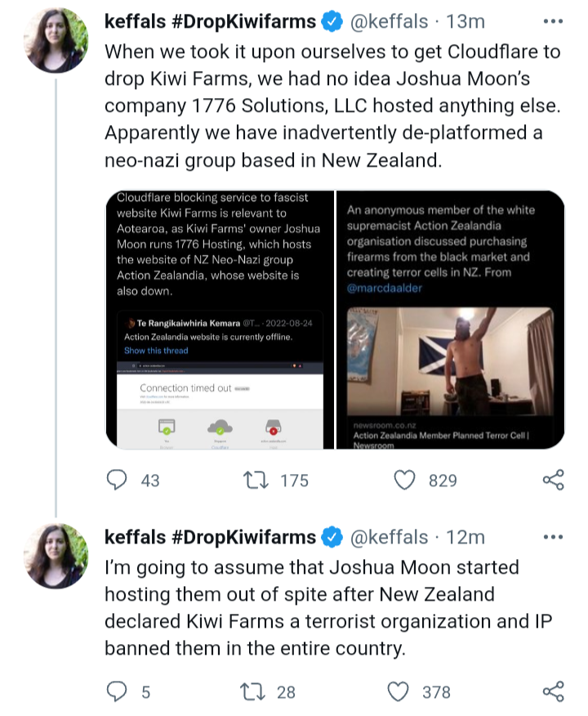Open the first tweet's three-dot more menu
This screenshot has width=588, height=716.
[x=553, y=23]
